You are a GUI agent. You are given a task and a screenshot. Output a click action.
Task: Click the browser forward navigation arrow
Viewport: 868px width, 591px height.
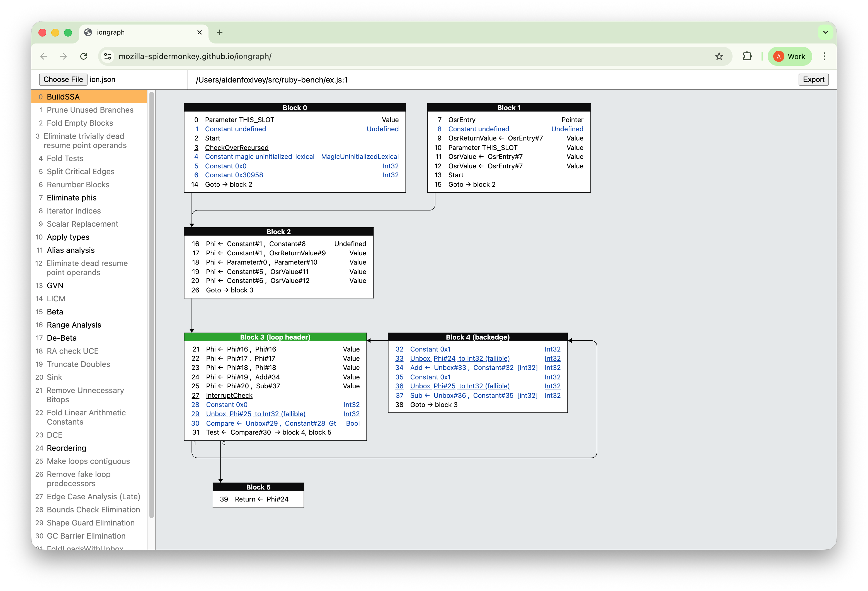(x=63, y=56)
